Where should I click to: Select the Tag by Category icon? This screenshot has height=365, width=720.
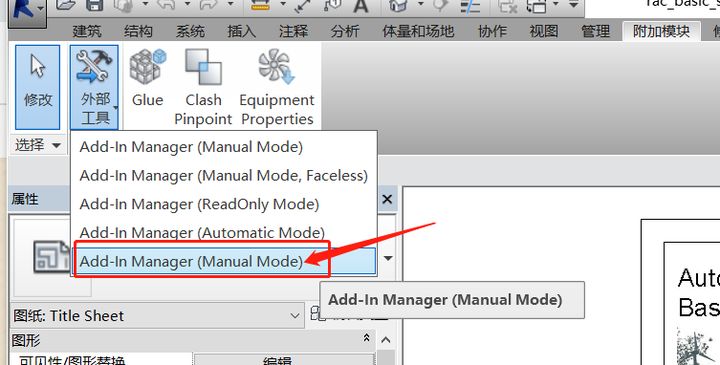332,6
